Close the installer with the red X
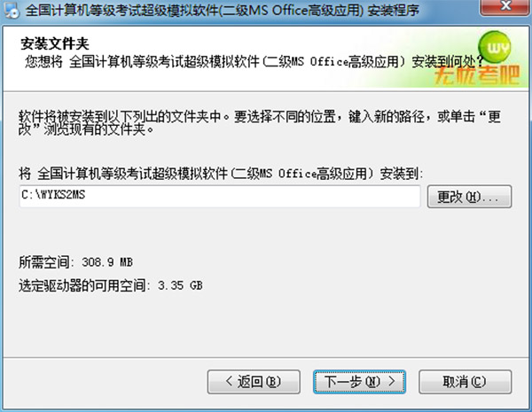532x412 pixels. pyautogui.click(x=505, y=6)
